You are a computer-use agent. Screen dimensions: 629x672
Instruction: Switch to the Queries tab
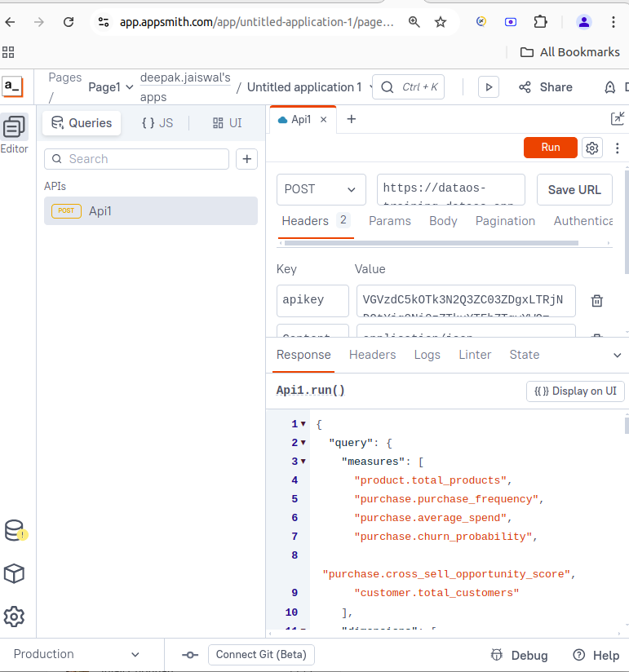(82, 123)
